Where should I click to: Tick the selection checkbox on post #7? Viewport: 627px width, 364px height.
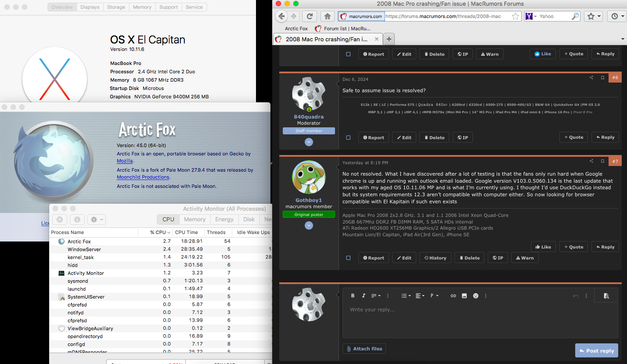coord(348,258)
